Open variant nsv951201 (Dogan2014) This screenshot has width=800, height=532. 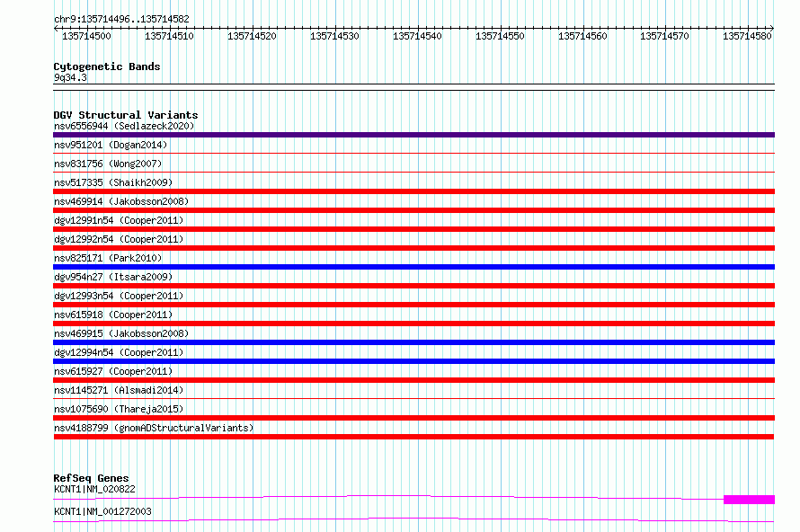pyautogui.click(x=111, y=145)
